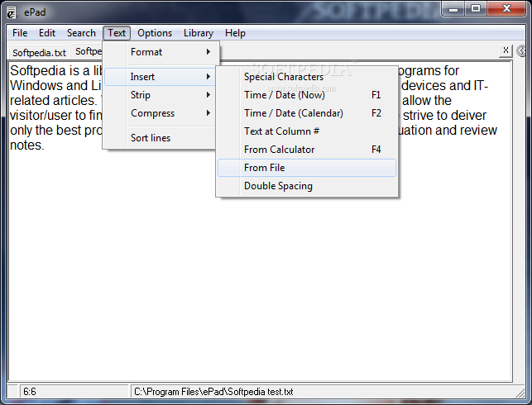Maximize the ePad window
The width and height of the screenshot is (532, 405).
(x=476, y=9)
